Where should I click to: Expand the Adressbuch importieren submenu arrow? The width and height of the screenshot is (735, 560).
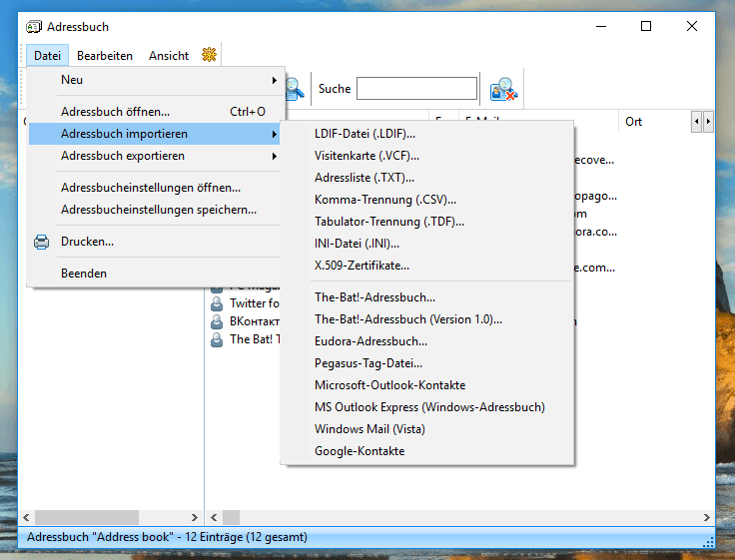coord(275,134)
